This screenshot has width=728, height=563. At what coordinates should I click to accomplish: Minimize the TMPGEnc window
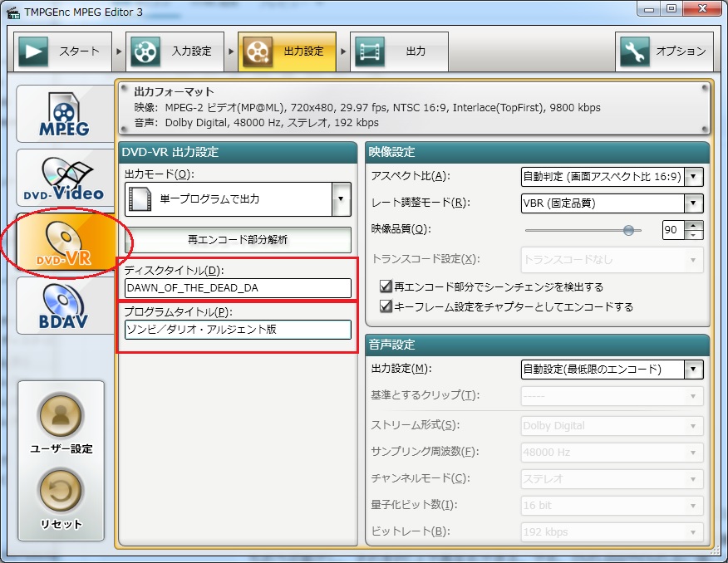pos(649,9)
